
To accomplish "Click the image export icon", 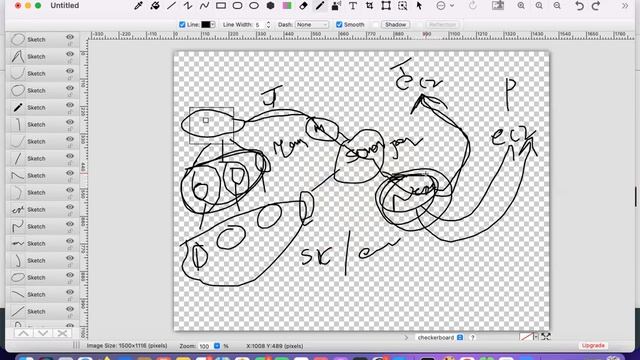I will pyautogui.click(x=498, y=6).
